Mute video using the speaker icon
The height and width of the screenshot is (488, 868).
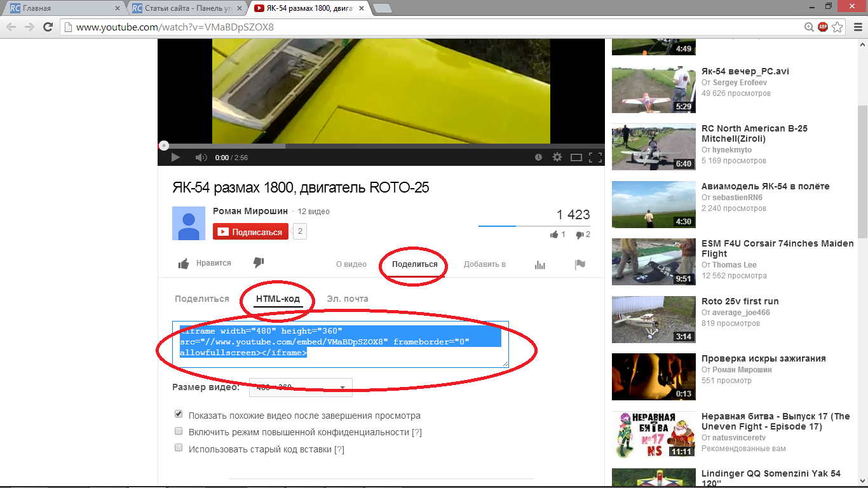201,158
